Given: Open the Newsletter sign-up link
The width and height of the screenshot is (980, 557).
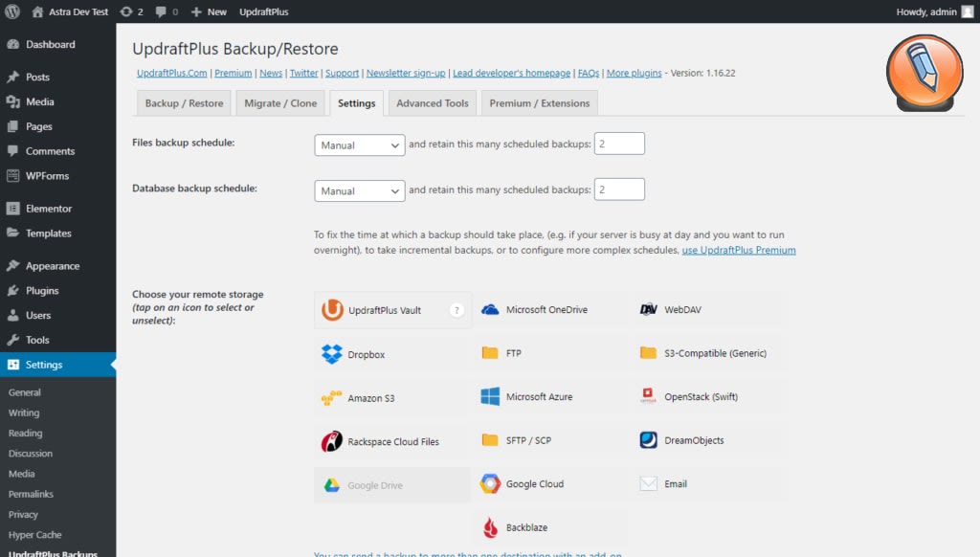Looking at the screenshot, I should [406, 73].
